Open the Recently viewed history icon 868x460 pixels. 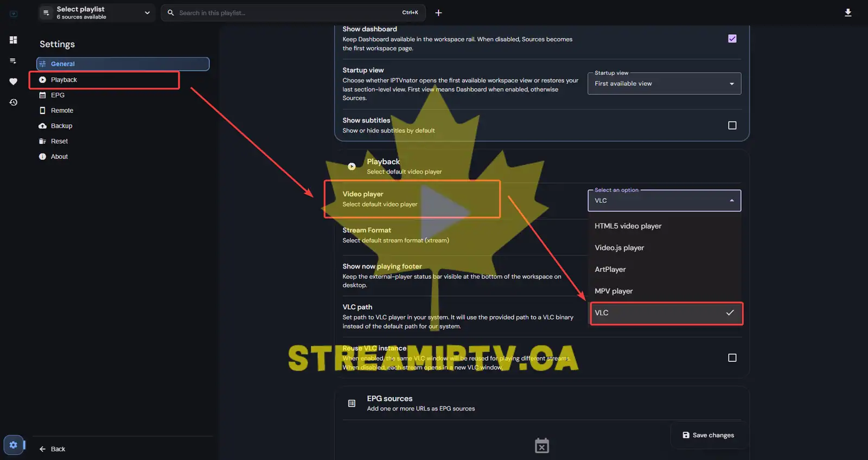click(13, 102)
